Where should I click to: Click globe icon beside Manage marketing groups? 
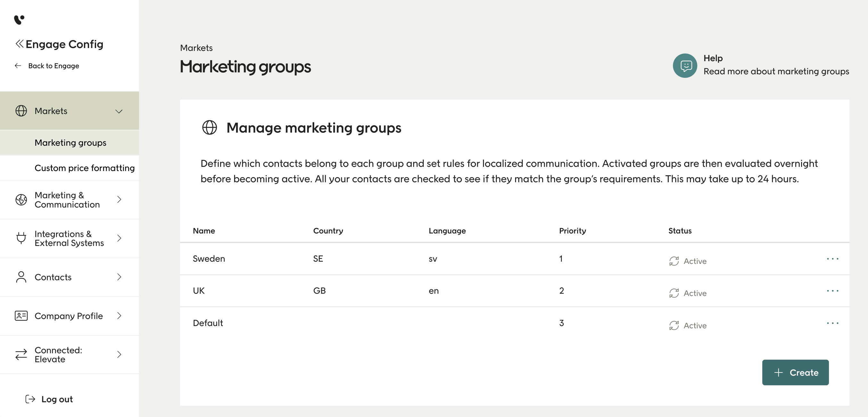pyautogui.click(x=209, y=128)
